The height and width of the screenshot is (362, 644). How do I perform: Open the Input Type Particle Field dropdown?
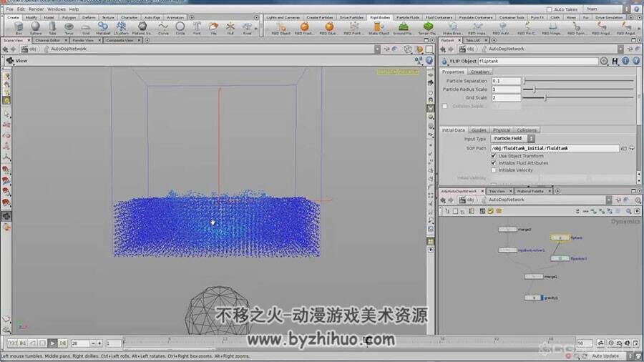click(x=512, y=139)
